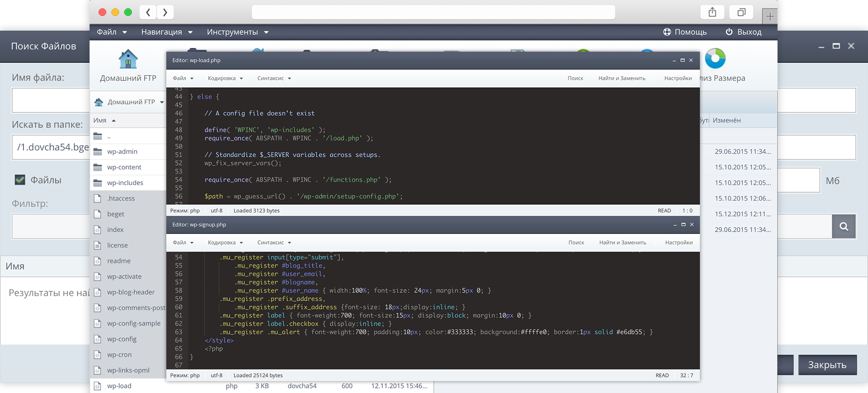Click 'Loaded 3123 bytes' status text
The width and height of the screenshot is (868, 393).
pyautogui.click(x=256, y=211)
